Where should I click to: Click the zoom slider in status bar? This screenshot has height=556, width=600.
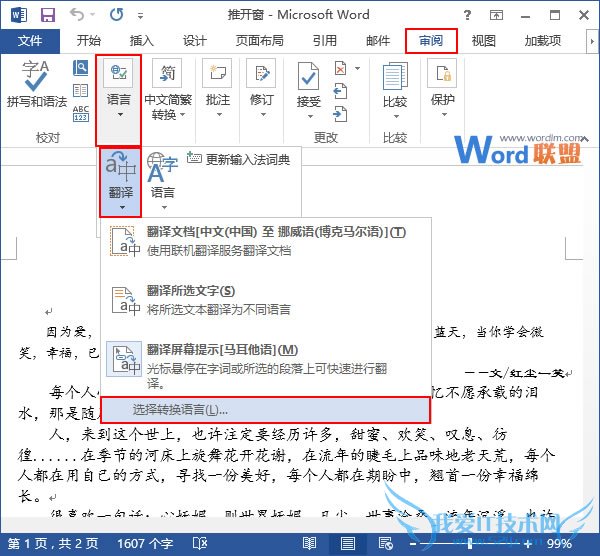pyautogui.click(x=470, y=543)
